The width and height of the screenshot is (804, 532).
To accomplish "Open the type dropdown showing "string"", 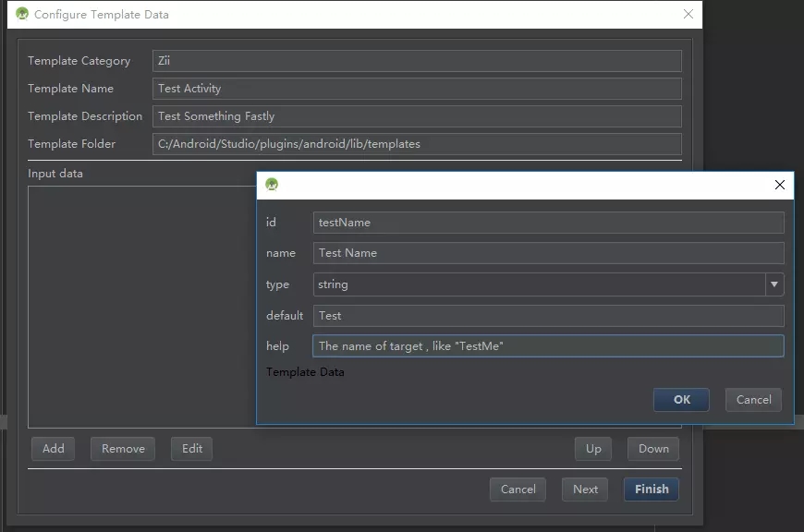I will tap(774, 284).
